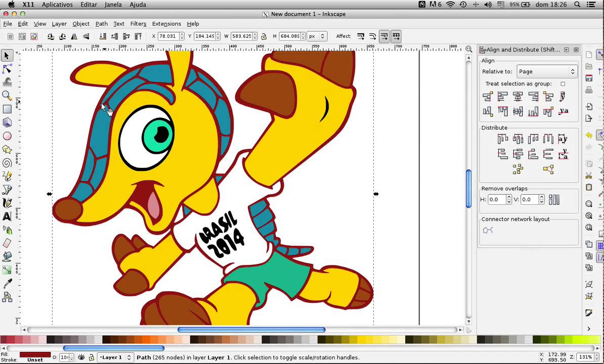
Task: Unclump objects in Distribute section
Action: click(548, 169)
